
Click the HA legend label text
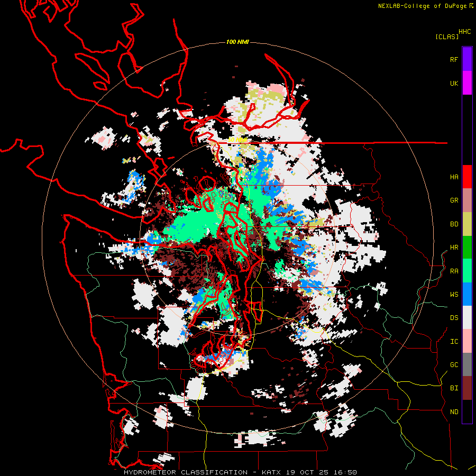click(x=454, y=177)
